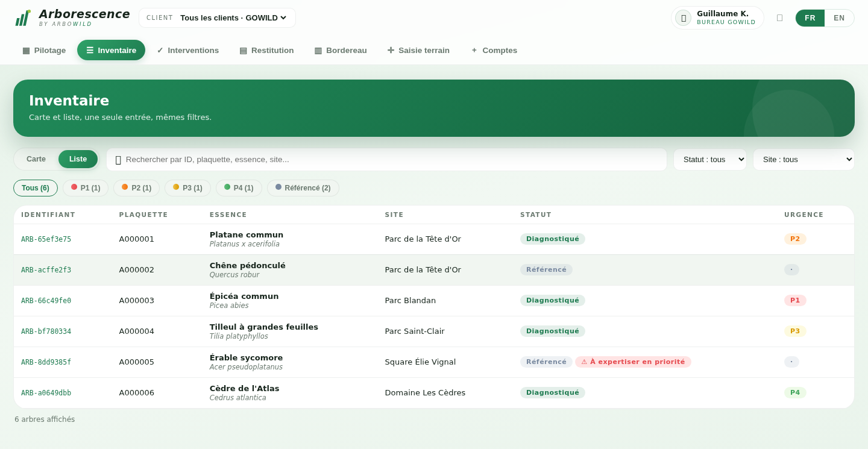The width and height of the screenshot is (868, 449).
Task: Click the Essence column header
Action: 228,215
